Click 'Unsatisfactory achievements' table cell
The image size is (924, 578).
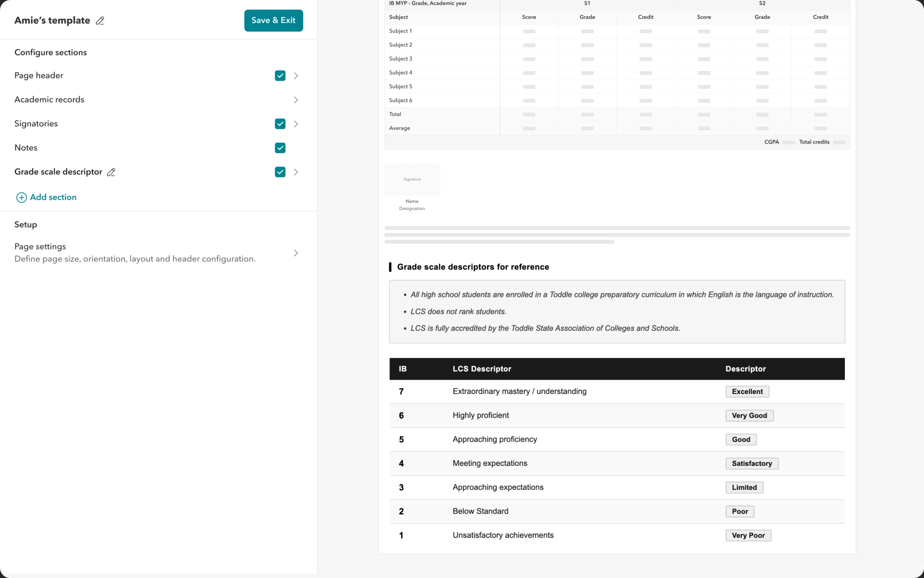(x=503, y=535)
